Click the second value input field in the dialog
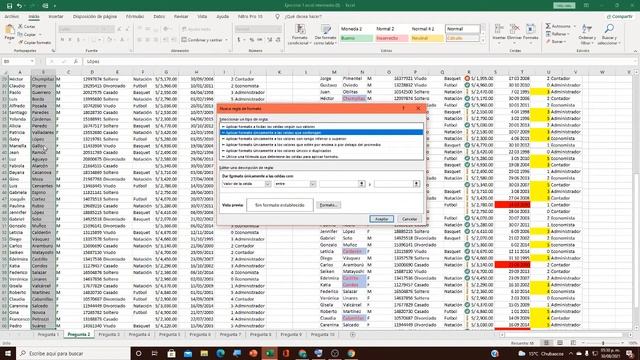The image size is (640, 360). click(x=394, y=184)
